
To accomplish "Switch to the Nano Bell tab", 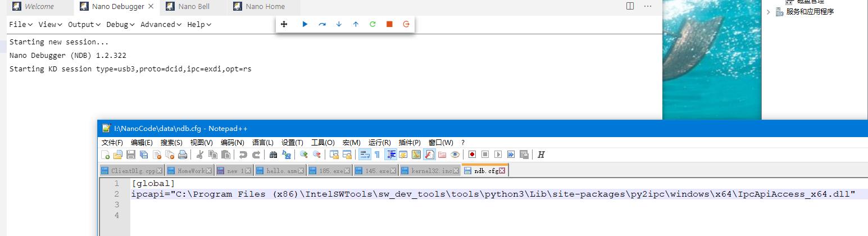I will click(x=194, y=7).
